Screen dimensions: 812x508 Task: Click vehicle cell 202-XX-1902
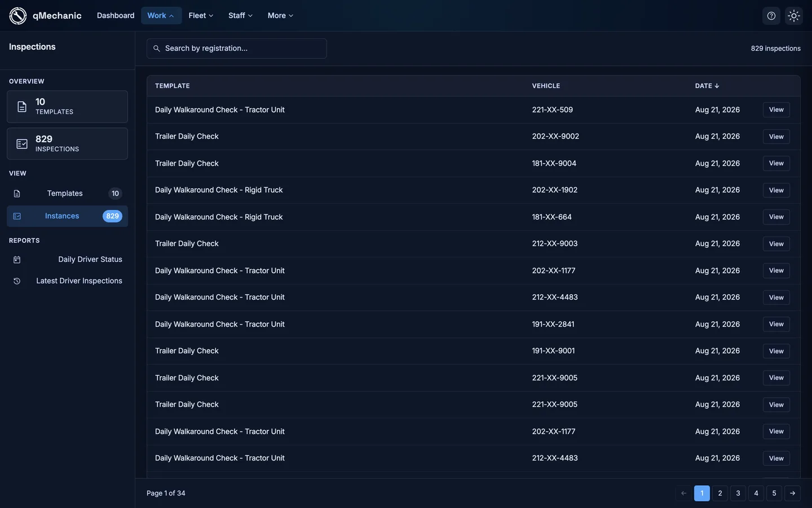(554, 190)
